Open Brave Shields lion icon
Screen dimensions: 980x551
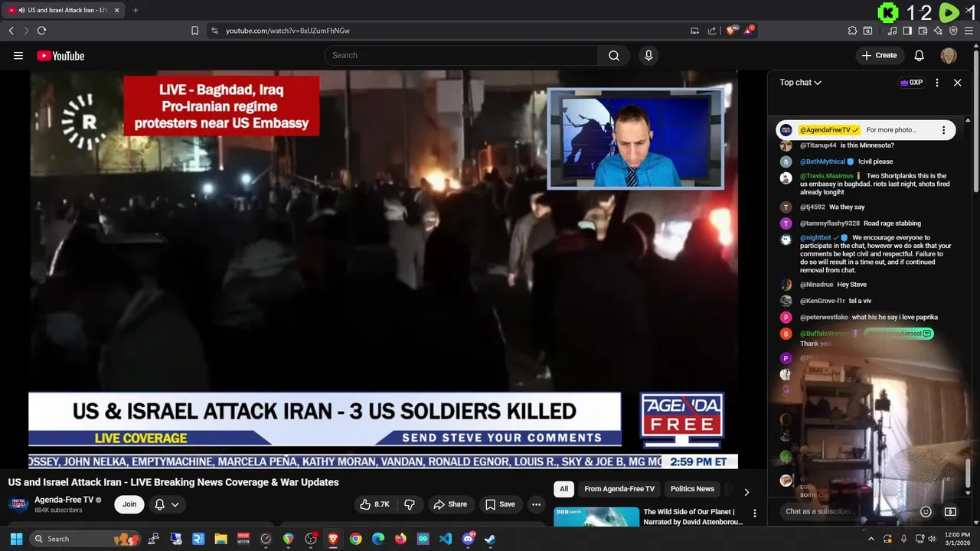pyautogui.click(x=731, y=31)
